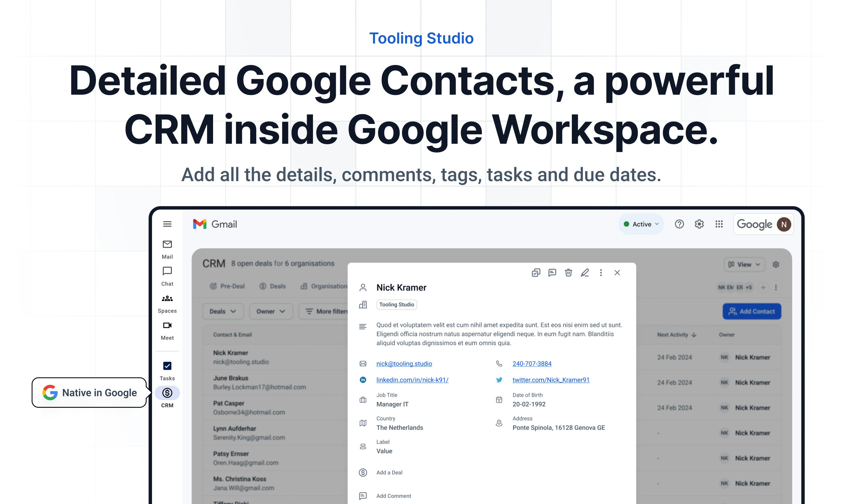843x504 pixels.
Task: Click the Native in Google badge
Action: point(89,393)
